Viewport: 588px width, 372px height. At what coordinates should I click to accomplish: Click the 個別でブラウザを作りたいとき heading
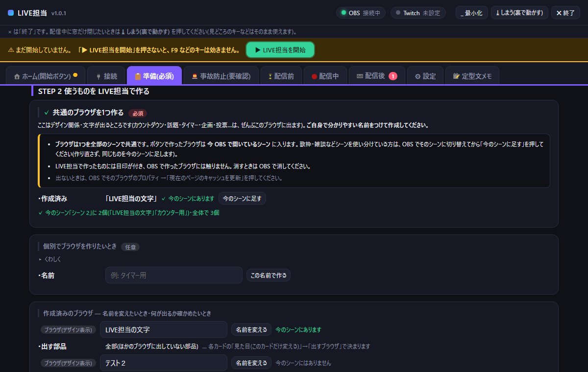(80, 246)
